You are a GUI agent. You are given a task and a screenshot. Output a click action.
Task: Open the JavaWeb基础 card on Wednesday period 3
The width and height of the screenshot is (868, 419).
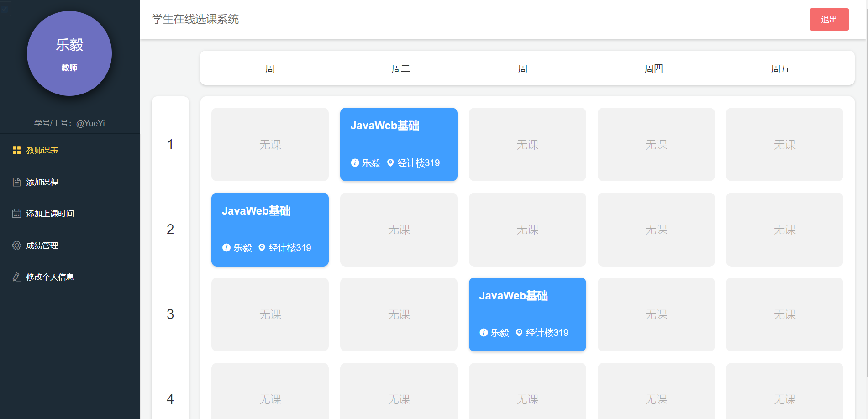pyautogui.click(x=527, y=314)
